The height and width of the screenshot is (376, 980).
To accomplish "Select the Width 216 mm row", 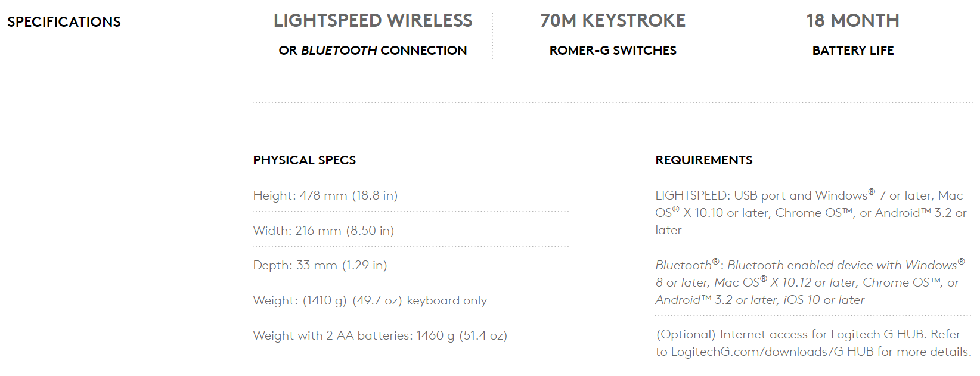I will click(323, 231).
